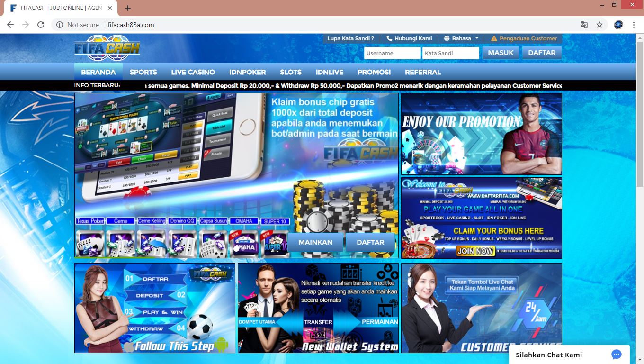Click the warning icon for Pengaduan Customer

click(x=494, y=38)
